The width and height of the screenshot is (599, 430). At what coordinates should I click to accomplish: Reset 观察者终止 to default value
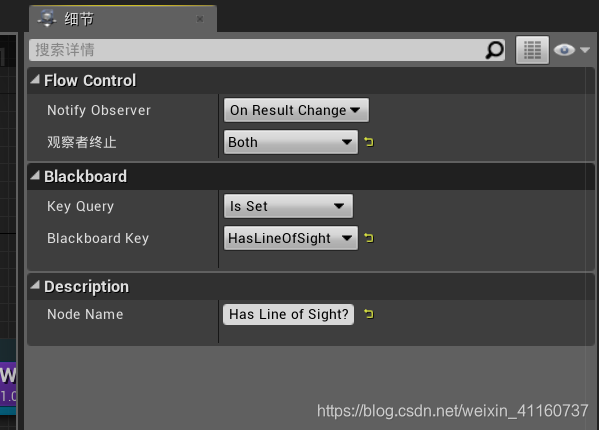coord(369,142)
